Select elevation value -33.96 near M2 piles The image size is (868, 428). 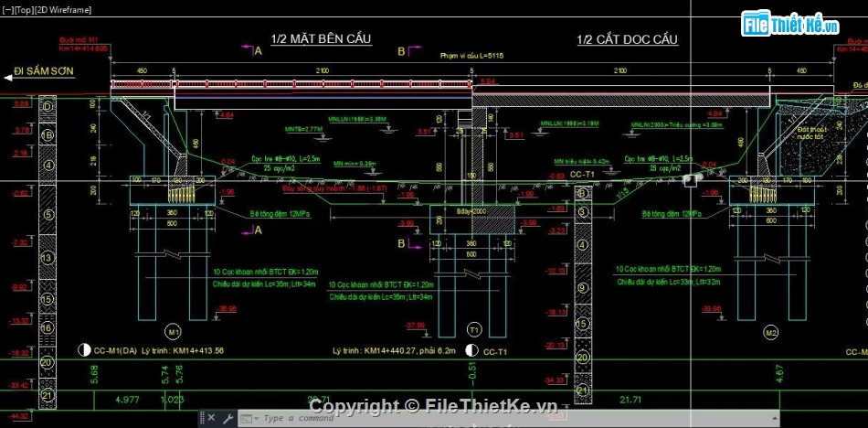711,308
